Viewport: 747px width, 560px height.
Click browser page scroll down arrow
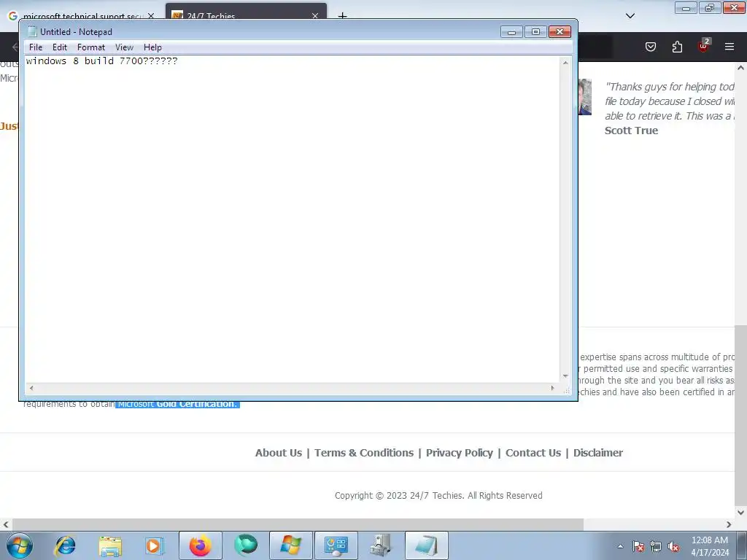740,513
